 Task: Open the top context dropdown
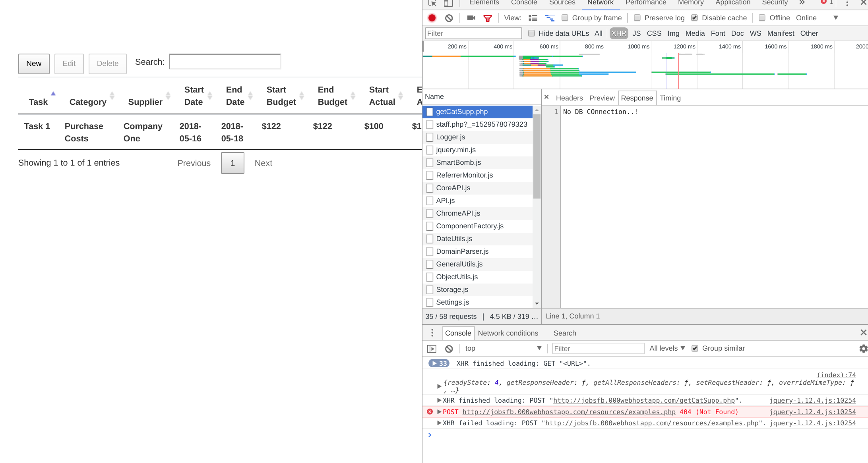503,348
